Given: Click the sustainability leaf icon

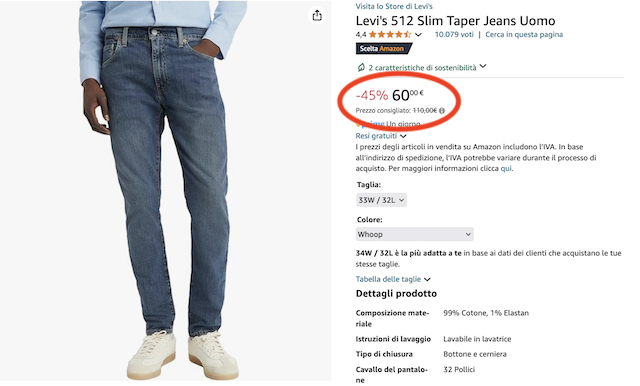Looking at the screenshot, I should pos(361,67).
